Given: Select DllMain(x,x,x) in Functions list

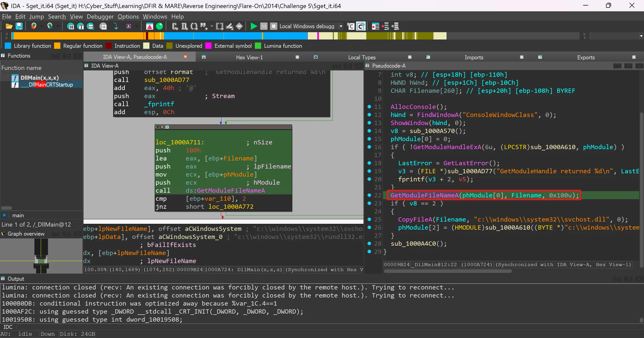Looking at the screenshot, I should pos(39,78).
